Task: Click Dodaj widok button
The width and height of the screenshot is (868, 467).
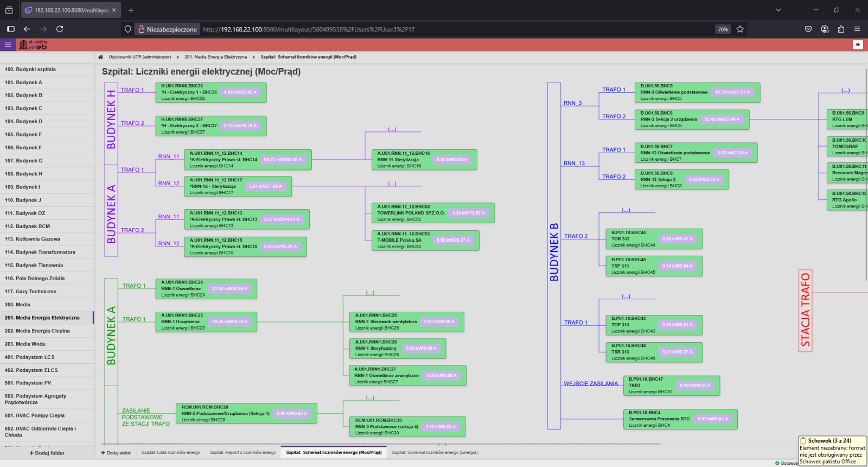Action: [116, 453]
